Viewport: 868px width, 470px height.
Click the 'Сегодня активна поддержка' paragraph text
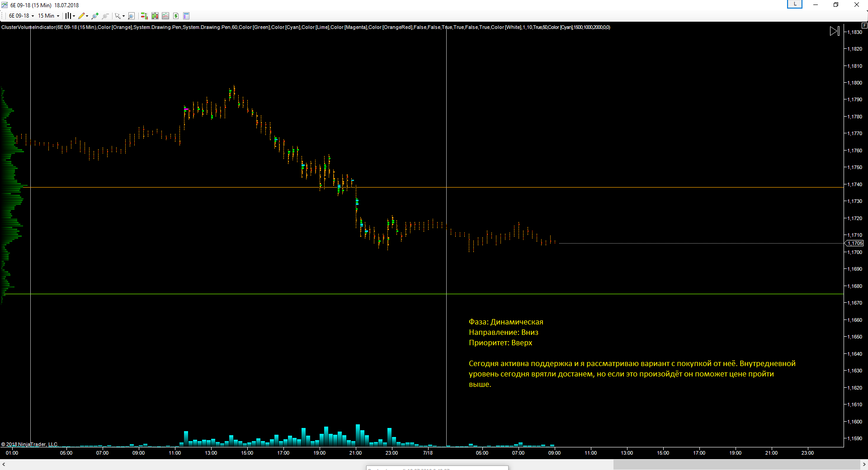point(632,374)
